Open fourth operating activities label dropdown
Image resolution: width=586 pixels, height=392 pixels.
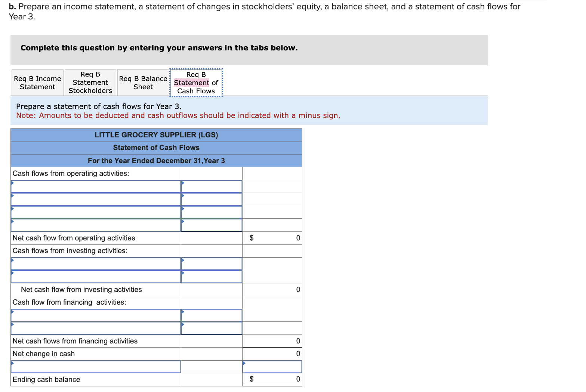coord(96,225)
